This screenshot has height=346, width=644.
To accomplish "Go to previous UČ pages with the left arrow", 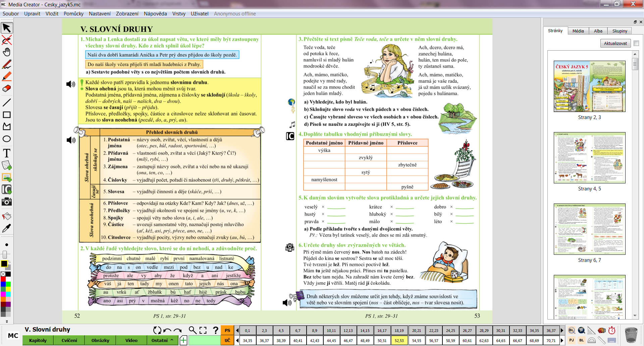I will coord(237,340).
